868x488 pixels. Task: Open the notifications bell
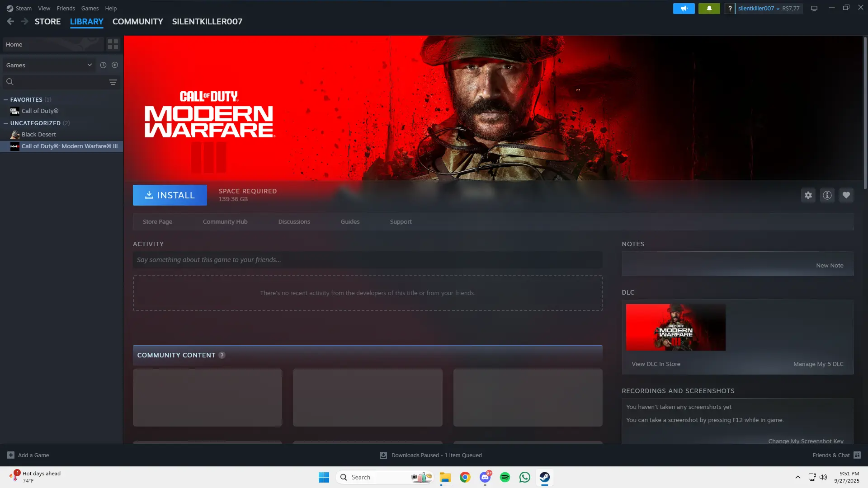pyautogui.click(x=709, y=8)
